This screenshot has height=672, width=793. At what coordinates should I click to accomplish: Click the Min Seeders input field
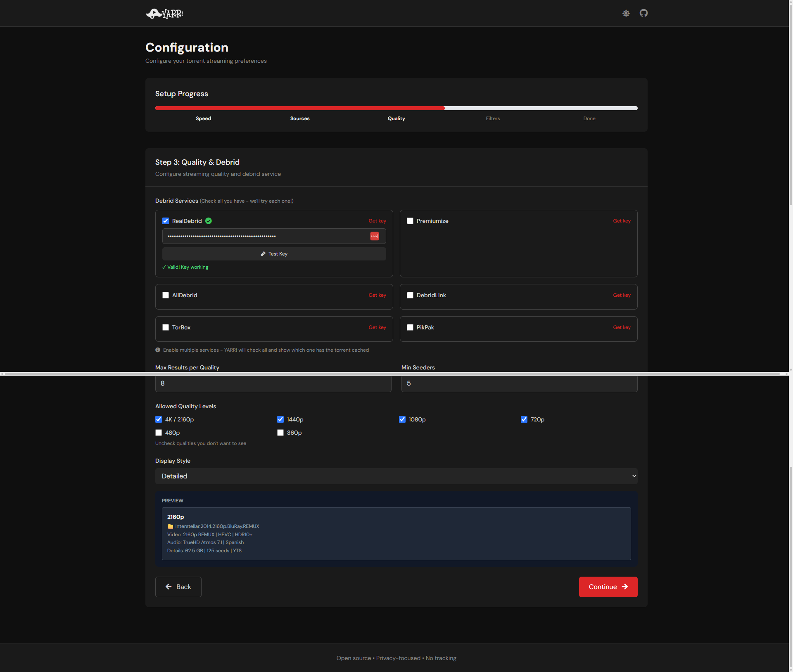tap(519, 383)
